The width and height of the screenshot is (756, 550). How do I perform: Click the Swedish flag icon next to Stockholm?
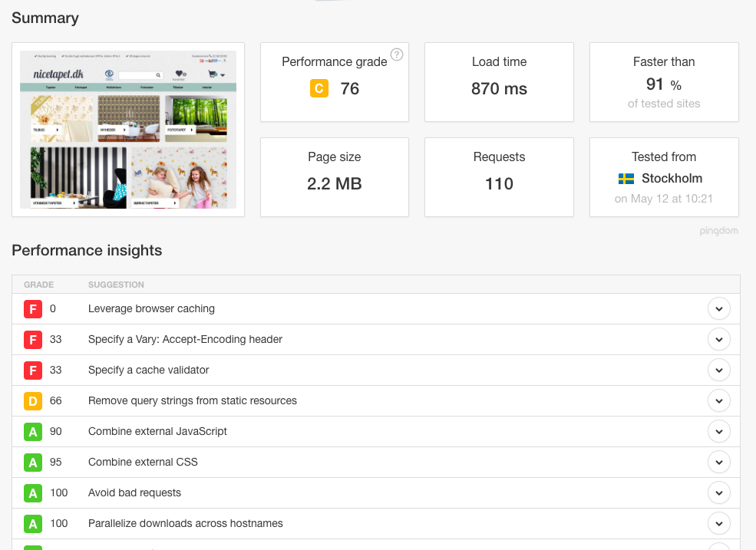click(626, 179)
